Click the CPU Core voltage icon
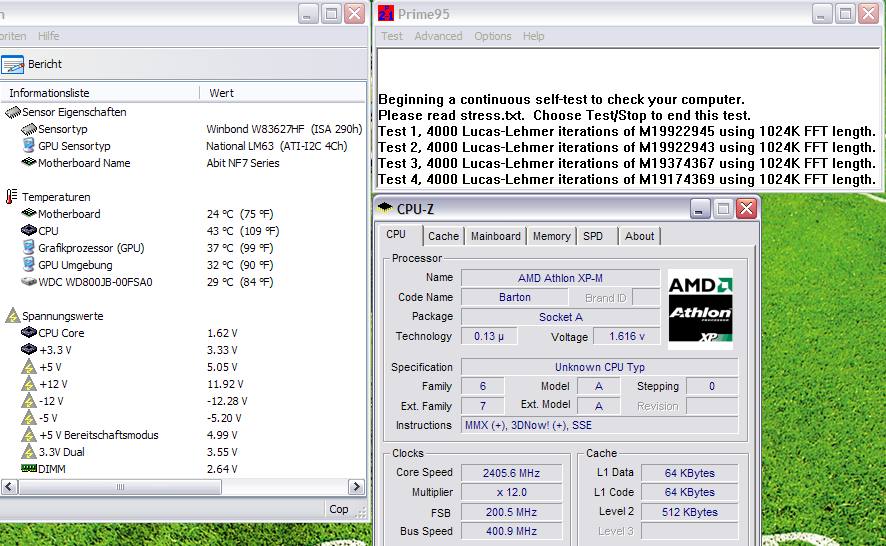 pyautogui.click(x=29, y=332)
